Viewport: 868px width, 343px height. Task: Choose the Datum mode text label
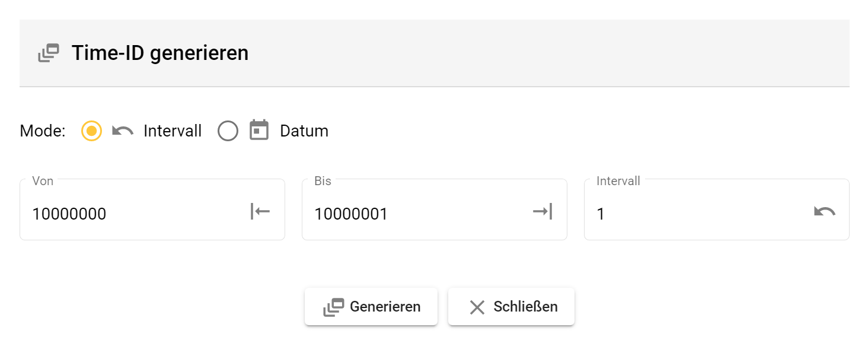[x=304, y=131]
